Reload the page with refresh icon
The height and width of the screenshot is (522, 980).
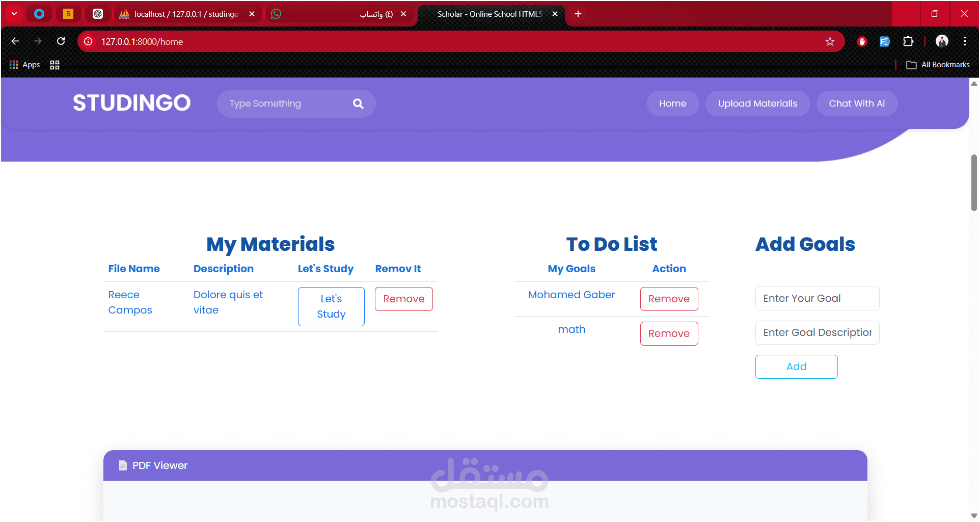61,41
